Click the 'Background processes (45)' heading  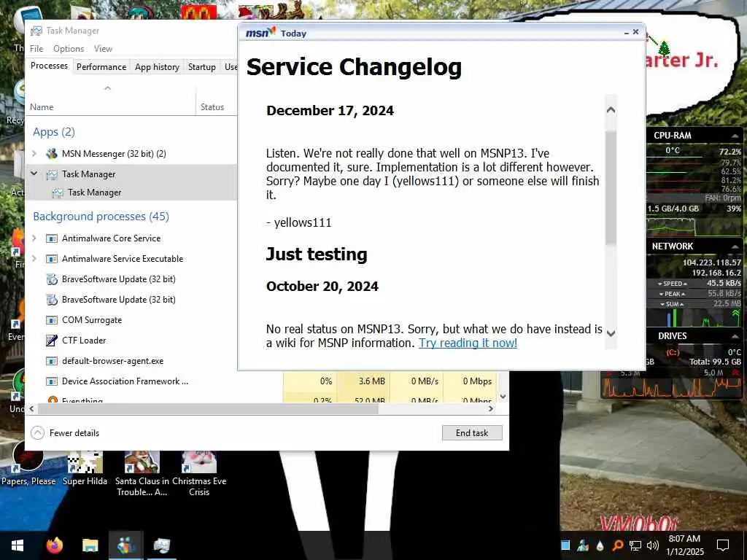pyautogui.click(x=101, y=217)
